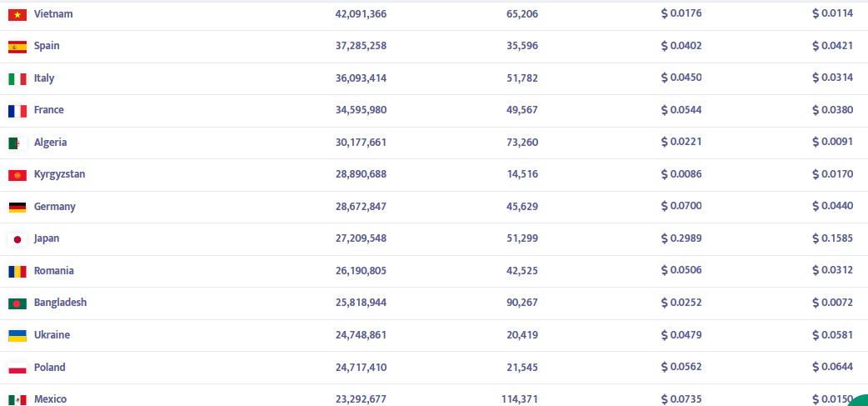Select the Ukraine flag icon
Viewport: 868px width, 406px height.
point(17,335)
